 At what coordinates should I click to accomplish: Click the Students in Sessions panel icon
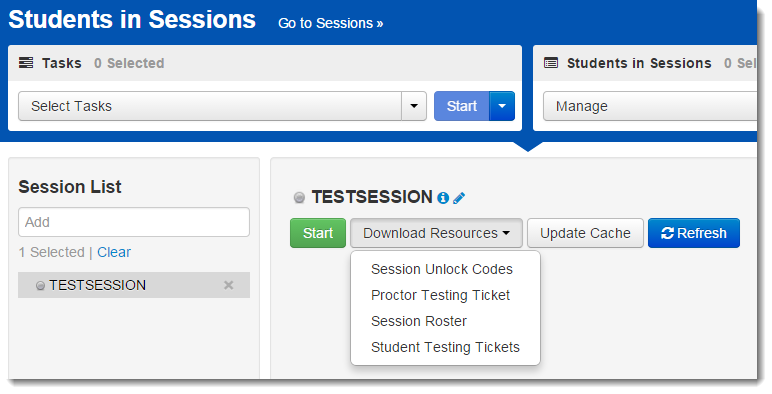click(x=551, y=63)
